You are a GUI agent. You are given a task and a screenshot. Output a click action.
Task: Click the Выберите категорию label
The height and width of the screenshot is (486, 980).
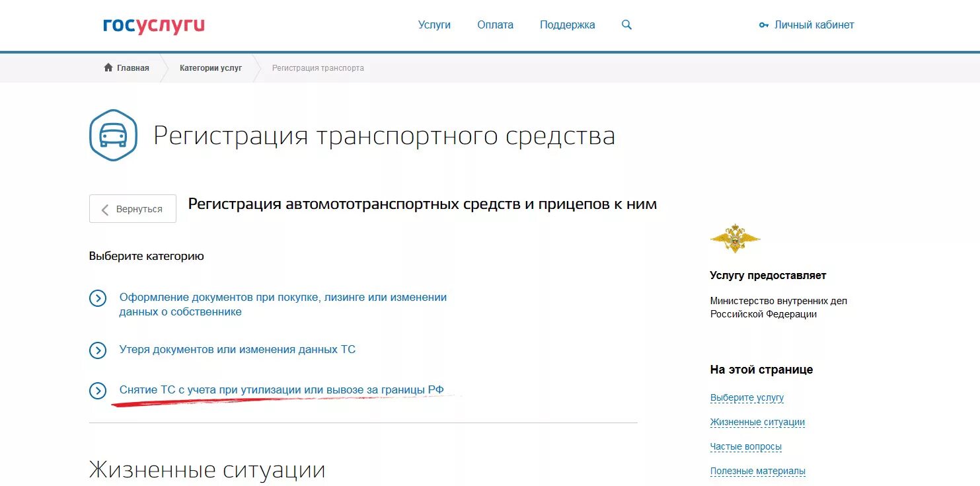coord(147,256)
